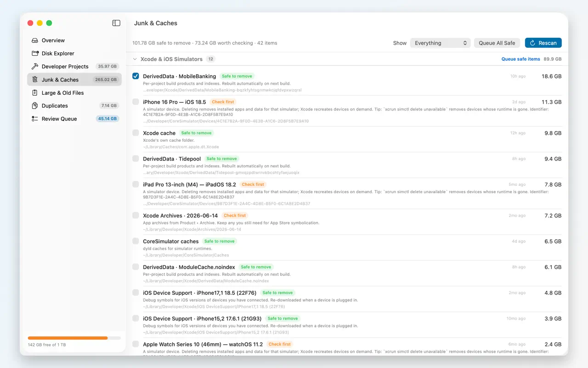Click the orange disk usage bar
The width and height of the screenshot is (588, 368).
point(68,338)
